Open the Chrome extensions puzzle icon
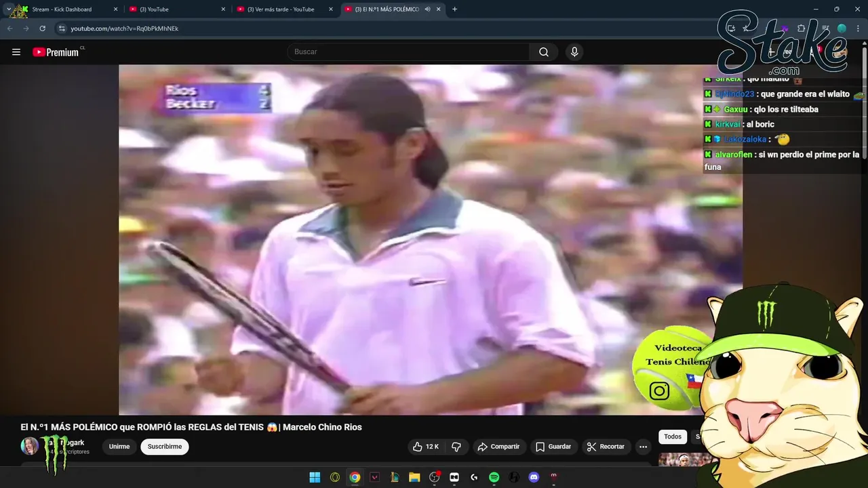This screenshot has width=868, height=488. click(802, 28)
